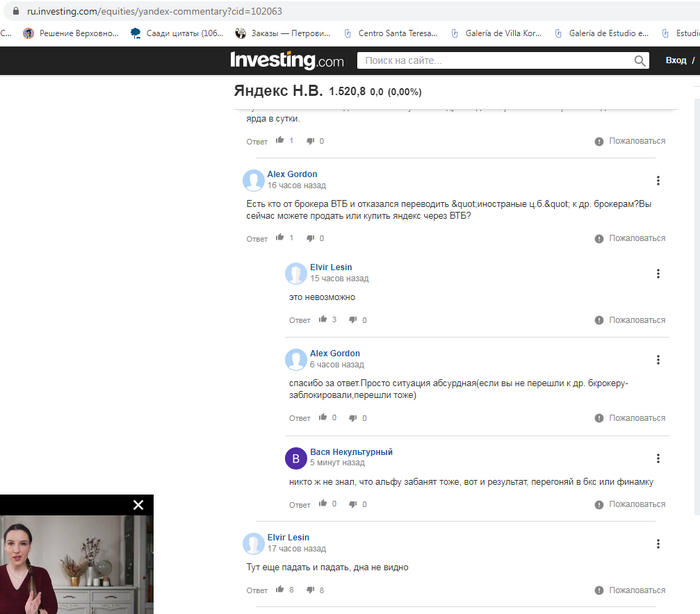Image resolution: width=700 pixels, height=614 pixels.
Task: Report the 'ярда в сутки' comment via Пожаловаться
Action: pyautogui.click(x=630, y=141)
